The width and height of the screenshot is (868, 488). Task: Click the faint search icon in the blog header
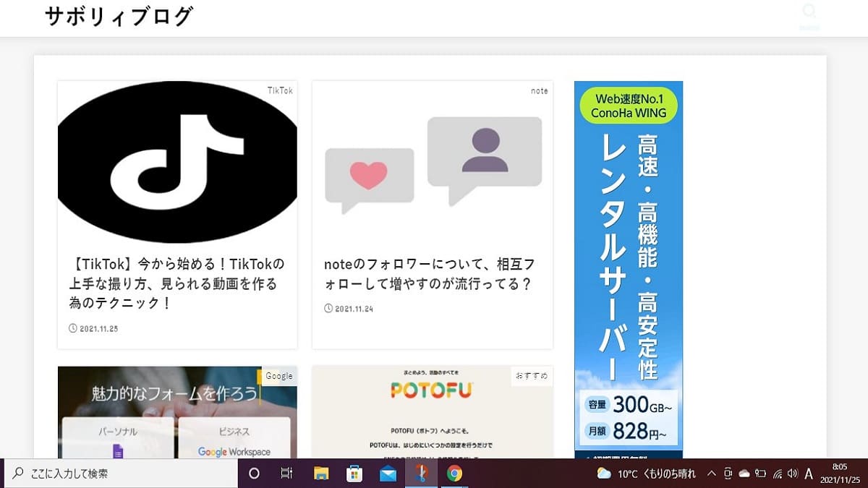pyautogui.click(x=809, y=12)
